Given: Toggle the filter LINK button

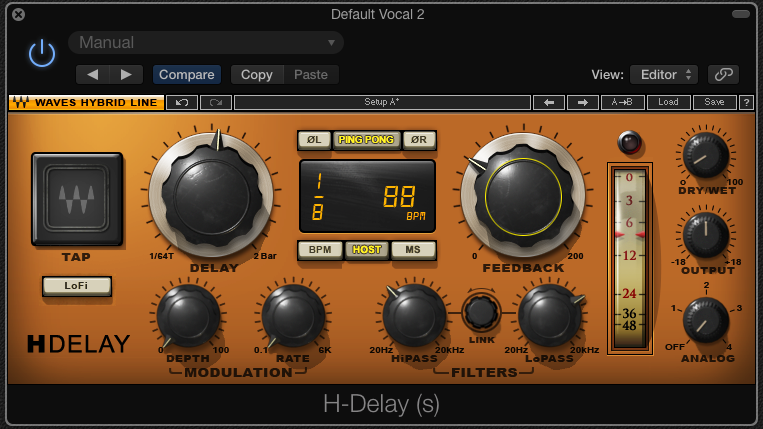Looking at the screenshot, I should point(481,312).
